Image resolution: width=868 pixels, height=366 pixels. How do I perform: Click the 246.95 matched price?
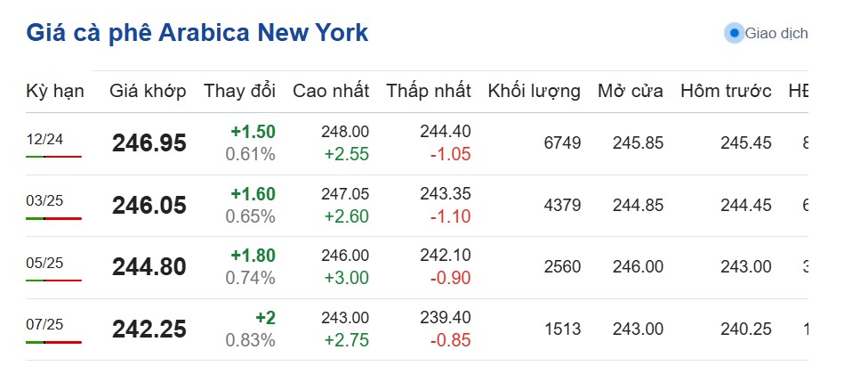pos(149,143)
